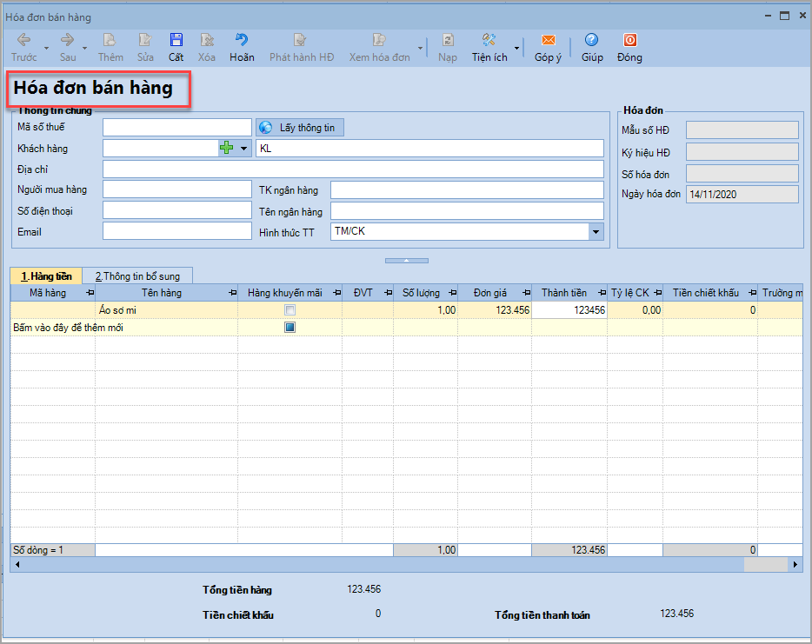812x644 pixels.
Task: Close the form with the Đóng icon
Action: coord(629,40)
